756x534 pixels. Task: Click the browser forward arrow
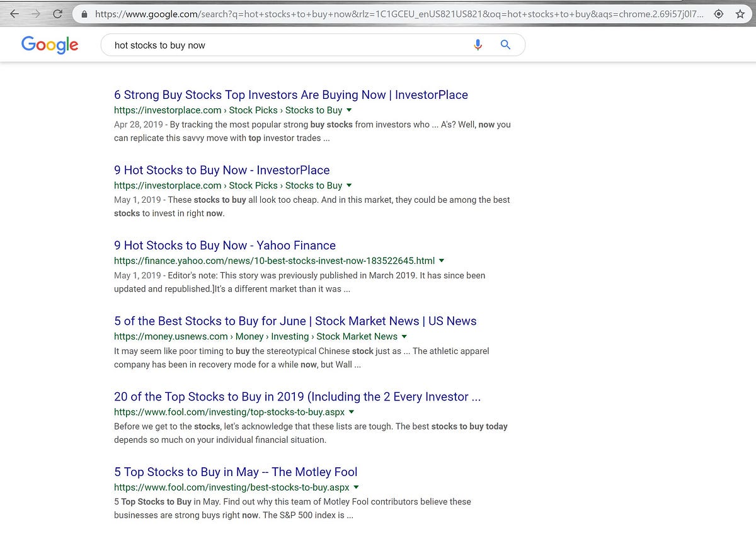tap(36, 13)
